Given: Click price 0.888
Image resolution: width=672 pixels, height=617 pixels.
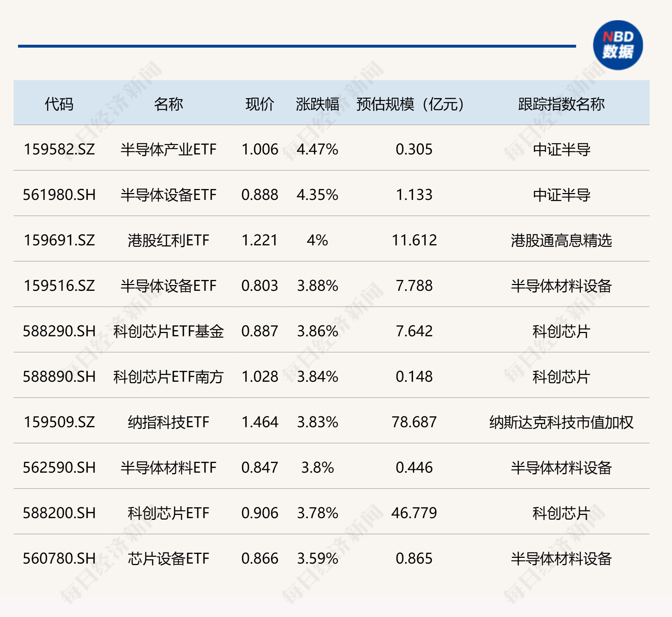Looking at the screenshot, I should [x=260, y=195].
